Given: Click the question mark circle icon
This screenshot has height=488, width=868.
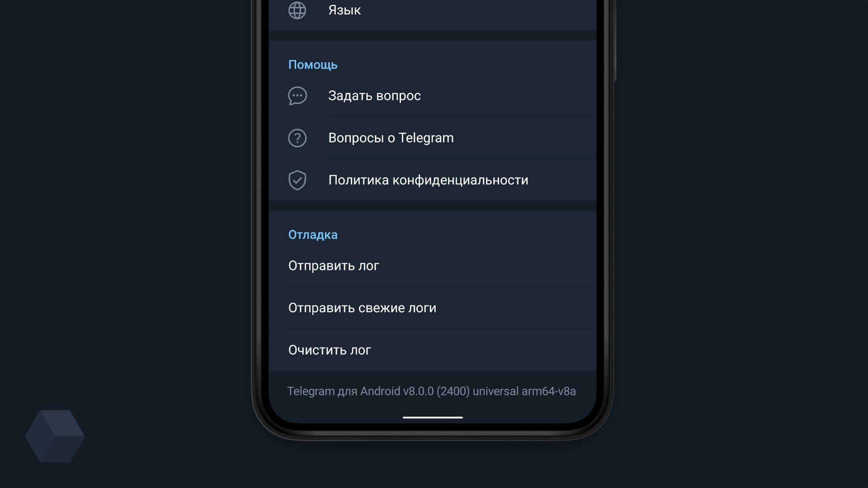Looking at the screenshot, I should [297, 138].
